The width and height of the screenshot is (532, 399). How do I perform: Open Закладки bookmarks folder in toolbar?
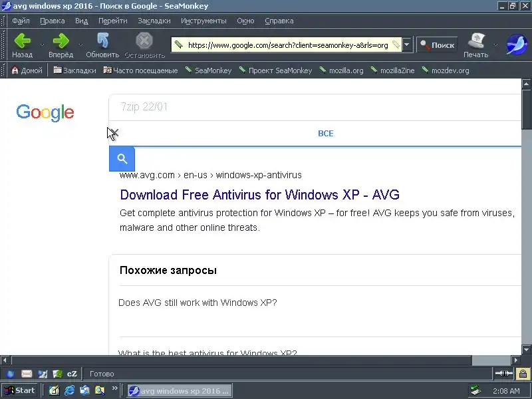(x=75, y=70)
